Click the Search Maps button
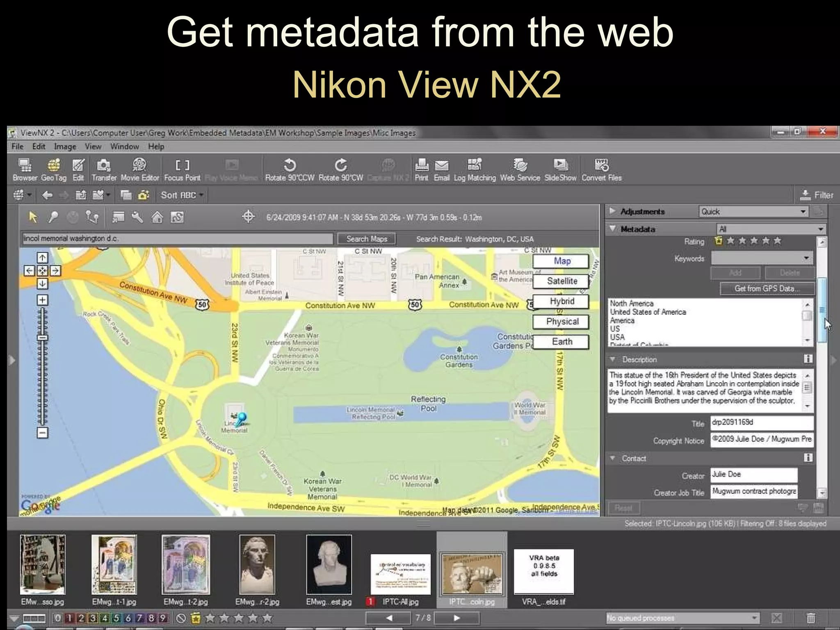Image resolution: width=840 pixels, height=630 pixels. (x=367, y=239)
